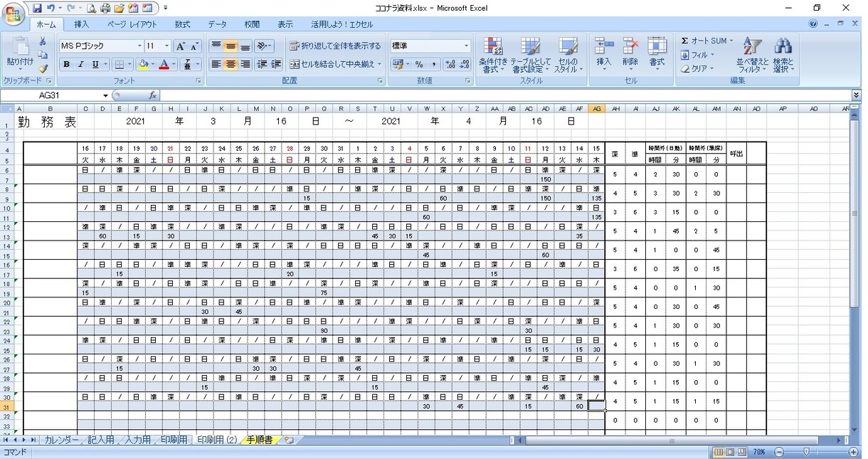
Task: Paste using the 貼り付け button
Action: coord(19,53)
